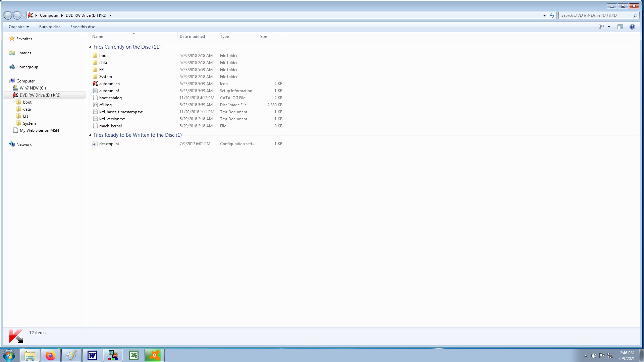The image size is (644, 362).
Task: Open Excel from the taskbar
Action: (134, 355)
